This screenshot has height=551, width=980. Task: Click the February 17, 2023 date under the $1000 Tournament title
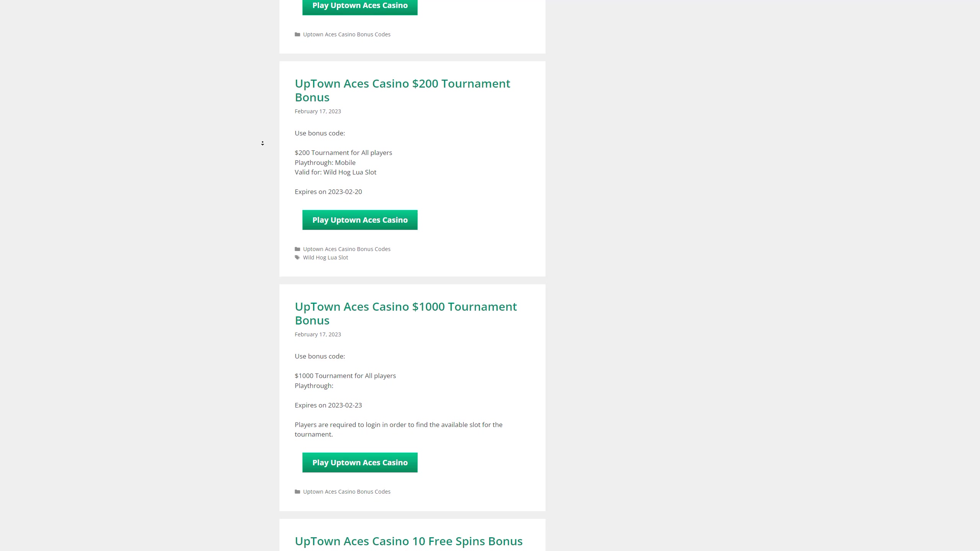point(318,334)
